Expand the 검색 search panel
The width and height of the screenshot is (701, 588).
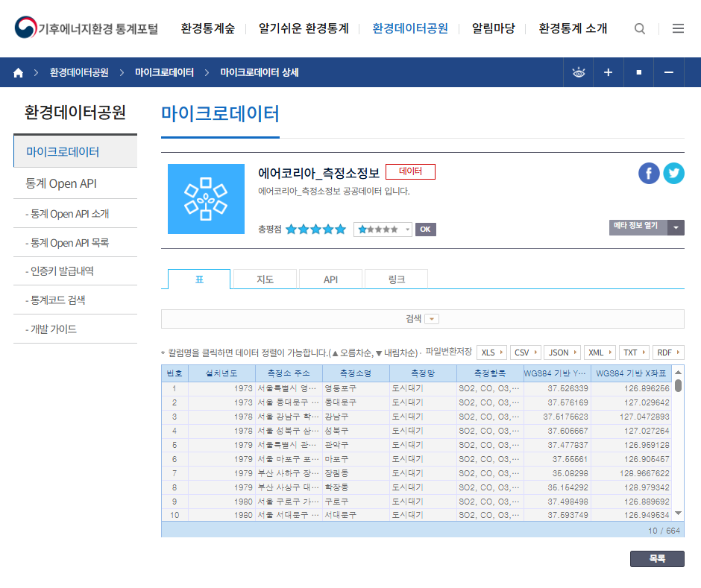tap(423, 318)
